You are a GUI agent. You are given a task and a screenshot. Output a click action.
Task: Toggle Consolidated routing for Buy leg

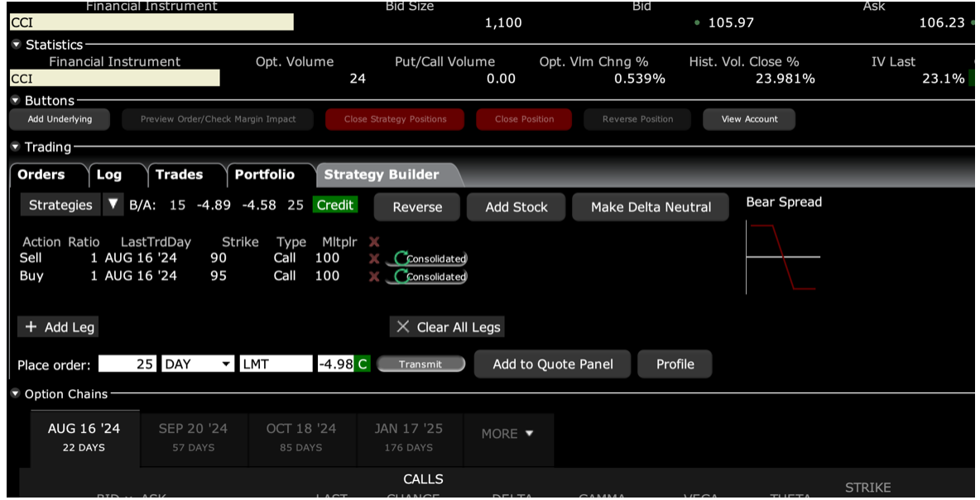click(x=426, y=276)
